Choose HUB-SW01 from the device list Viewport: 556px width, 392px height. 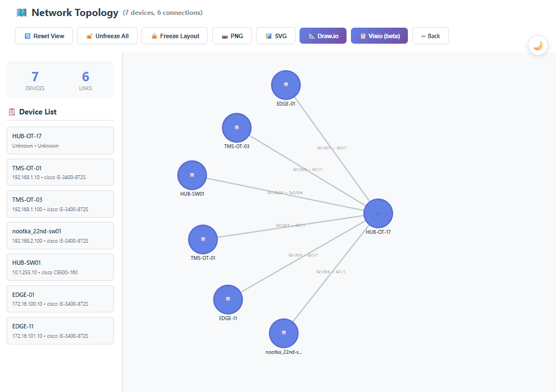60,267
